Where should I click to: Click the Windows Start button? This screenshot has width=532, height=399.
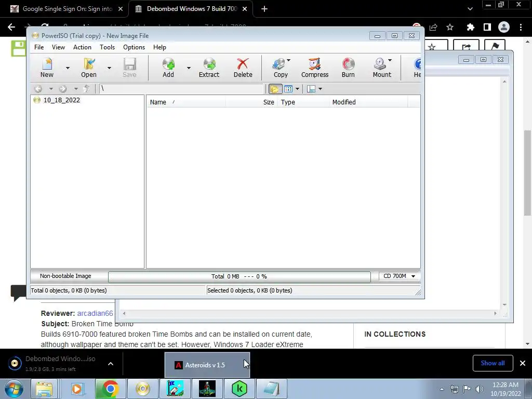pyautogui.click(x=14, y=389)
